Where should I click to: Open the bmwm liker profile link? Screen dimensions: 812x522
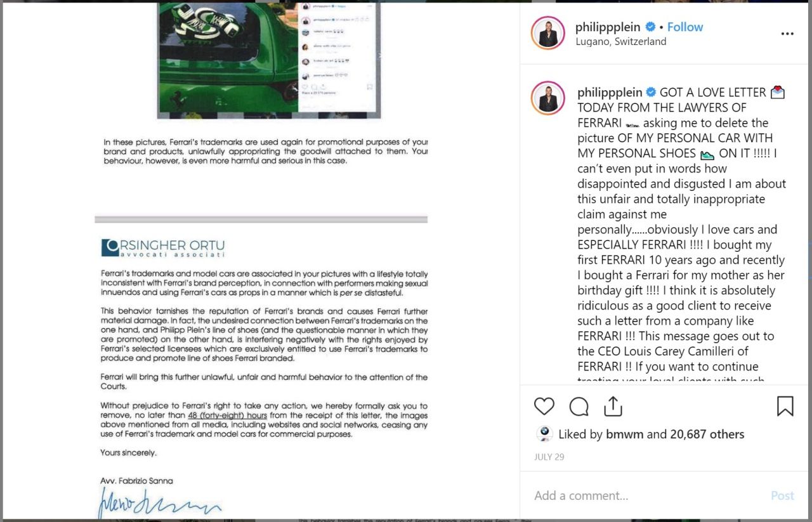pos(625,434)
